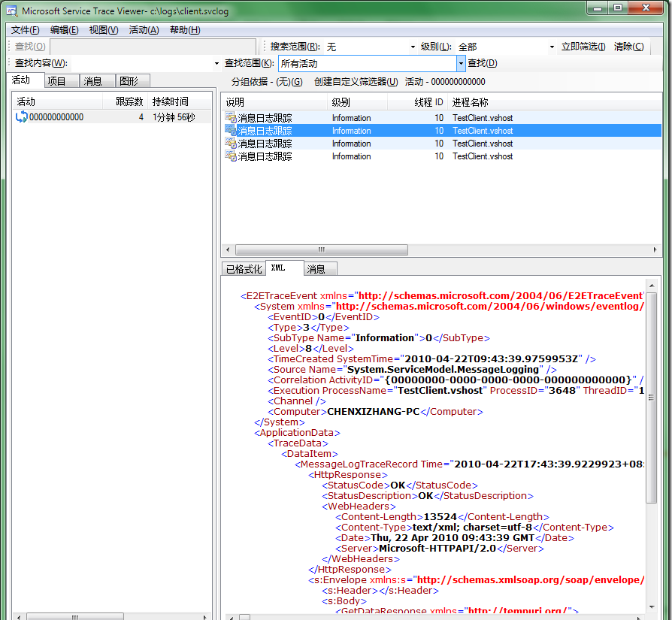Expand the 级别(L) dropdown showing 全部

[552, 47]
